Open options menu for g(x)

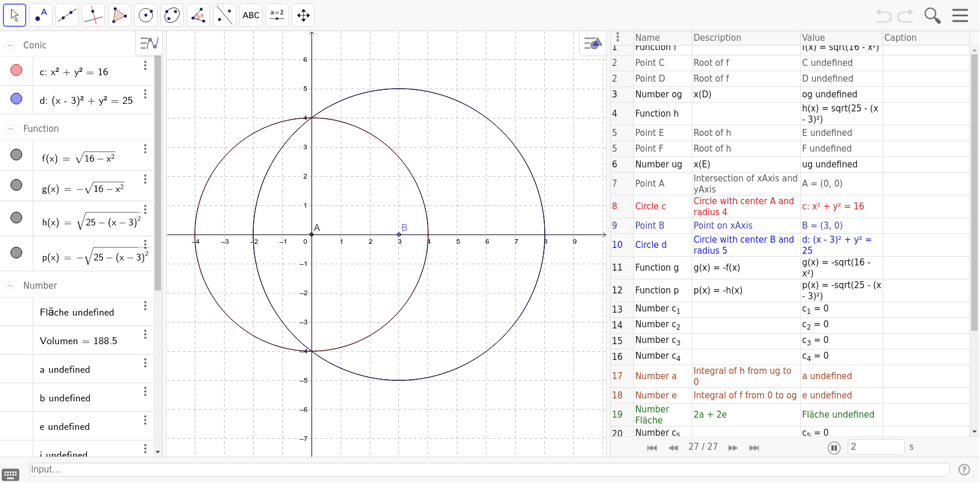[145, 180]
